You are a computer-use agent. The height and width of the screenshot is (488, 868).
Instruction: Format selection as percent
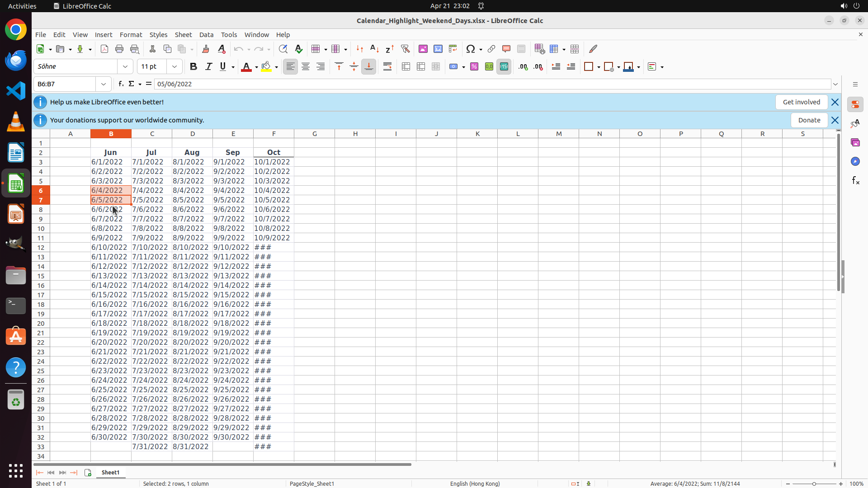(474, 67)
